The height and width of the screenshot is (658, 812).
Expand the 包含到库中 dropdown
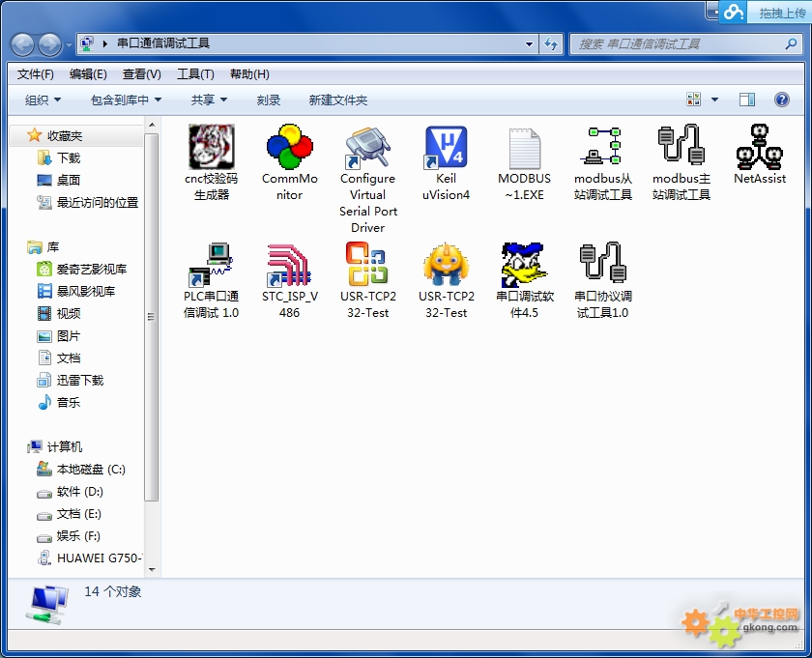click(x=126, y=100)
